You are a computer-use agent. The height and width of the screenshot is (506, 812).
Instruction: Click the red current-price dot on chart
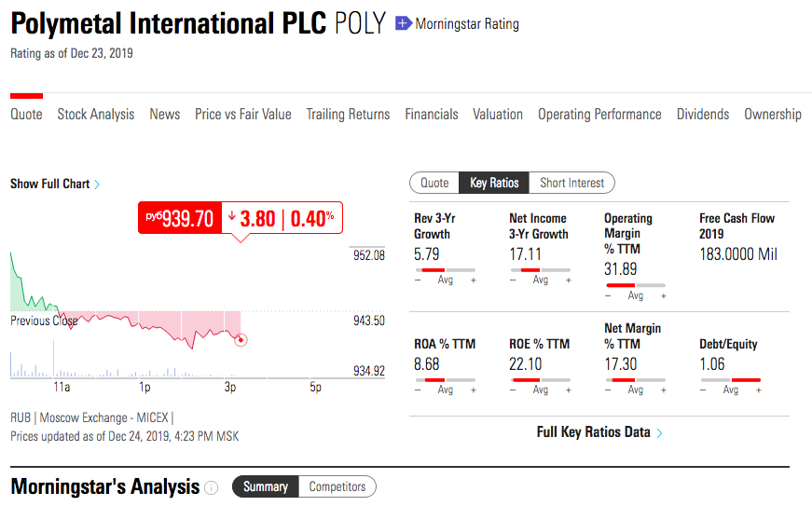pyautogui.click(x=241, y=339)
